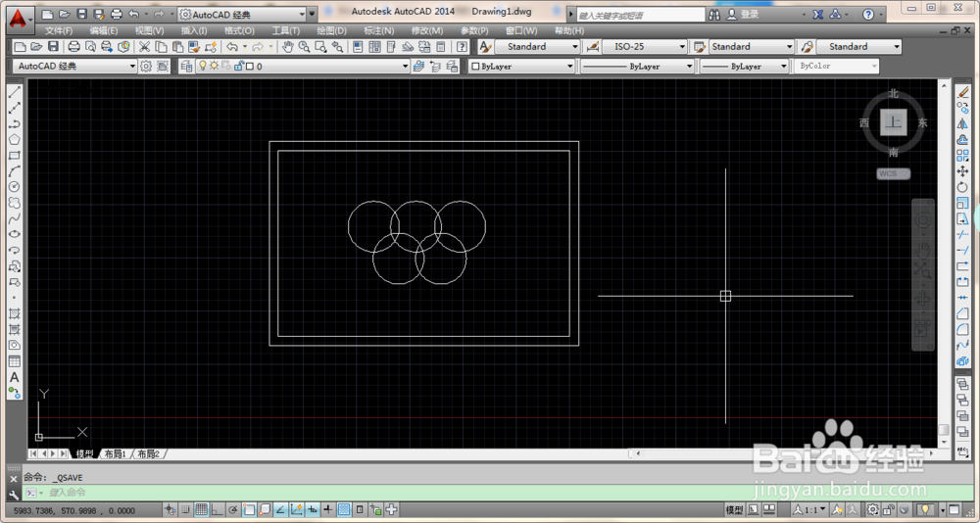Toggle Snap mode in status bar
Image resolution: width=980 pixels, height=523 pixels.
[185, 510]
